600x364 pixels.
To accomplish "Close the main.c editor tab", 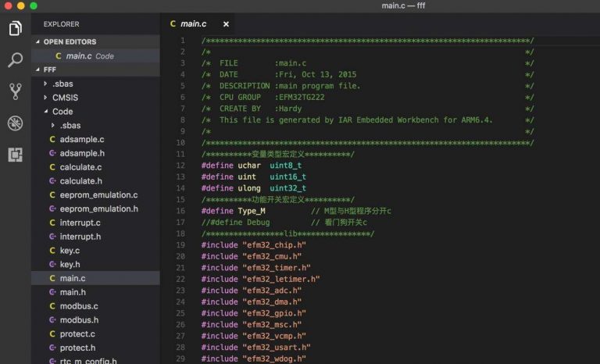I will 226,24.
